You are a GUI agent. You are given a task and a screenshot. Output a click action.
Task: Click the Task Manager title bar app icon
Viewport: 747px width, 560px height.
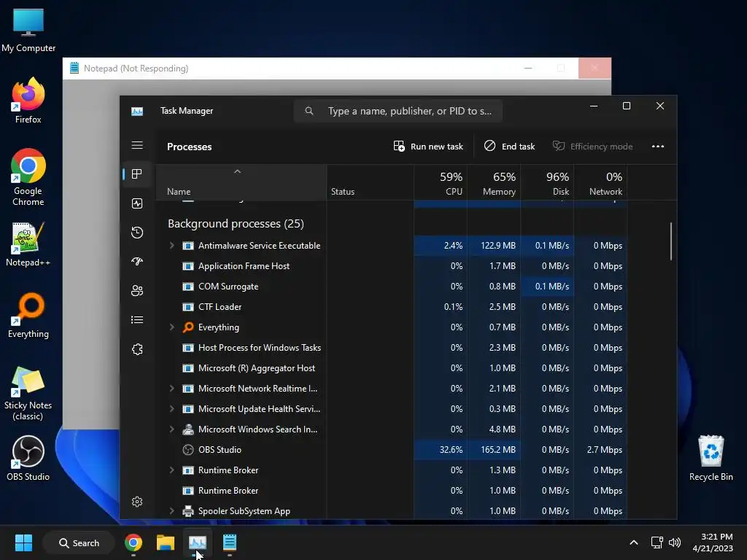pos(137,111)
